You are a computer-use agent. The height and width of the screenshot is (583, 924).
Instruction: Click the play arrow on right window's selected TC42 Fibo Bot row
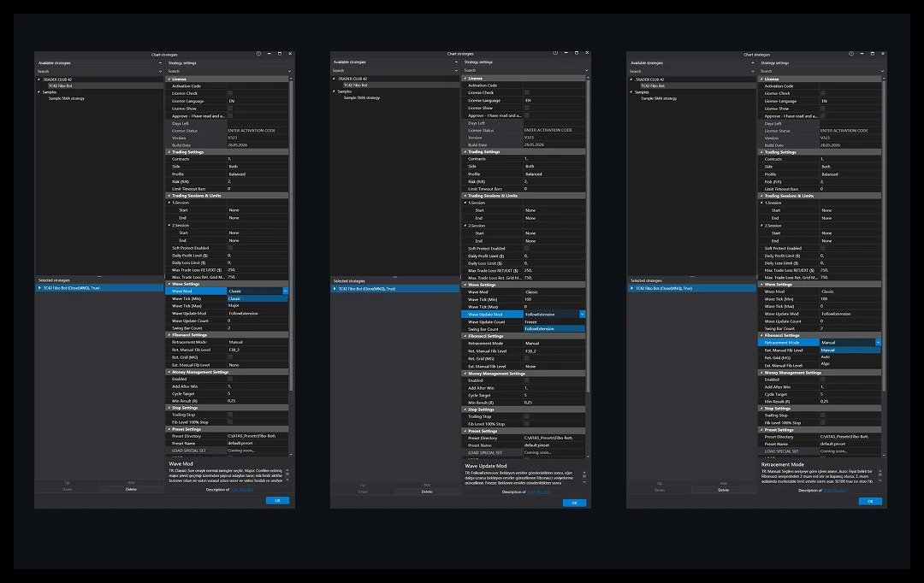pyautogui.click(x=631, y=288)
